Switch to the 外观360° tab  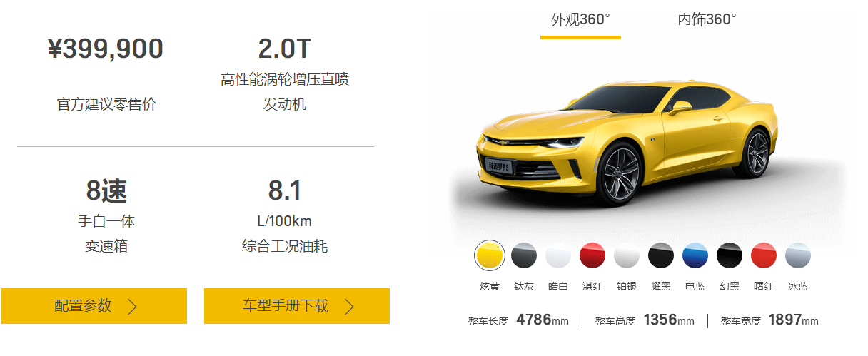[580, 20]
